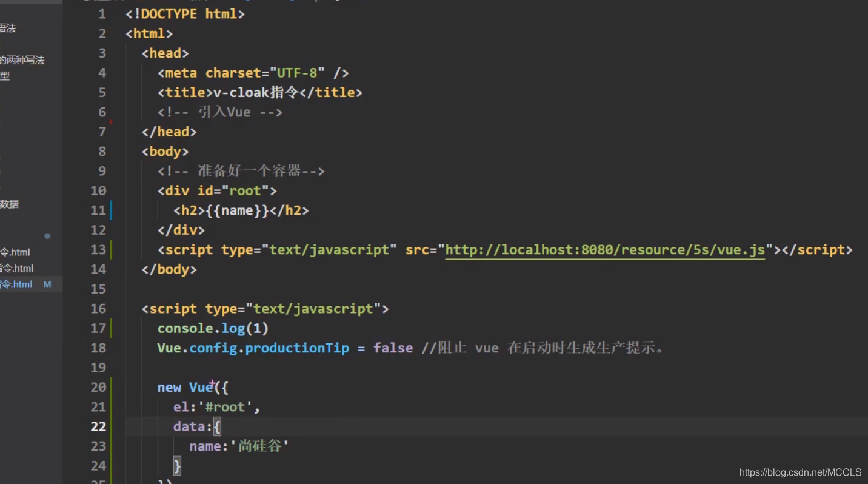Click the closing brace on line 24

click(x=177, y=466)
